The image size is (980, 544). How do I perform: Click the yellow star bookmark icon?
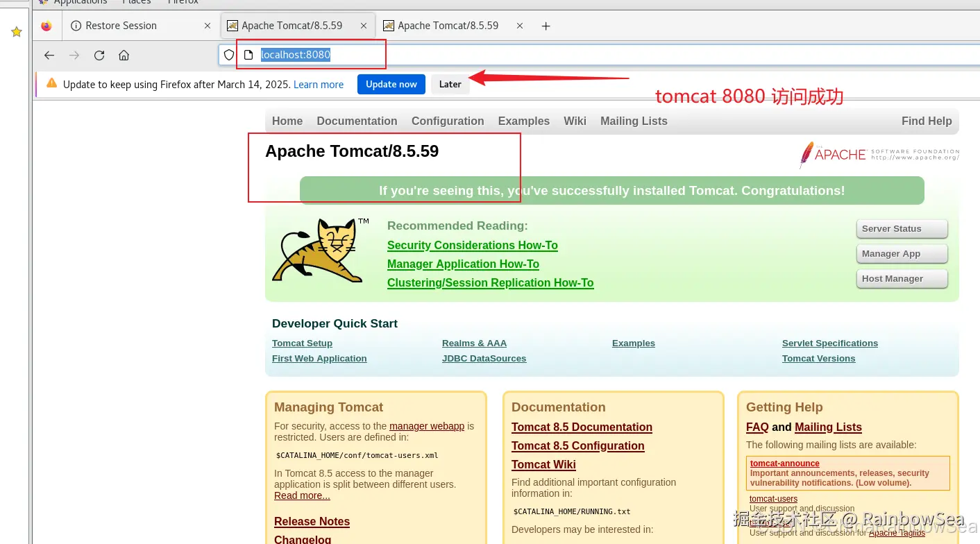click(x=17, y=32)
